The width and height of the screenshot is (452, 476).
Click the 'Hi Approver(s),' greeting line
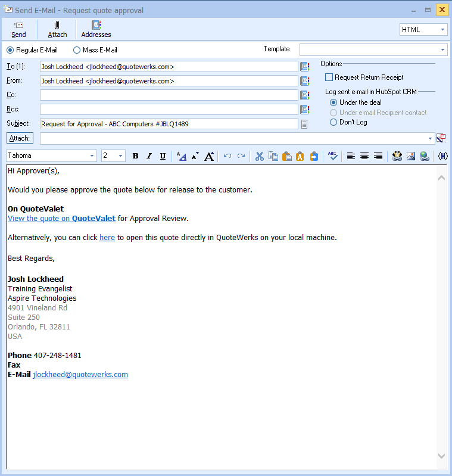point(34,171)
